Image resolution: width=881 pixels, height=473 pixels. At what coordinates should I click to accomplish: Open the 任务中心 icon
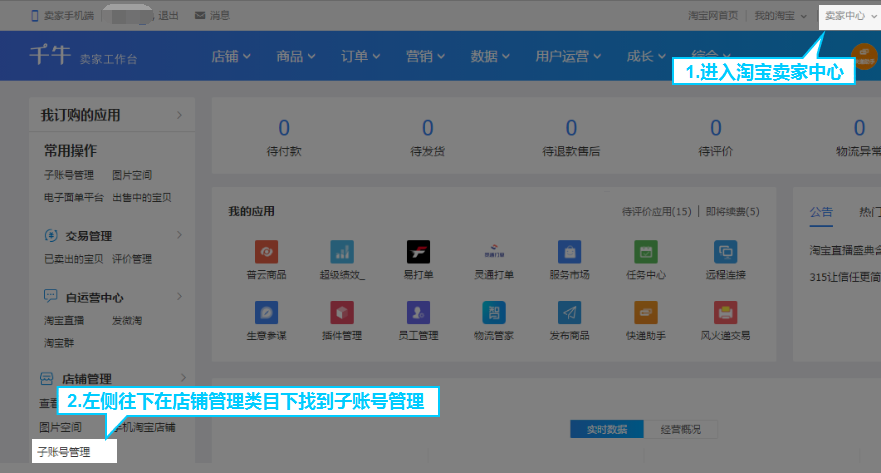[x=646, y=252]
